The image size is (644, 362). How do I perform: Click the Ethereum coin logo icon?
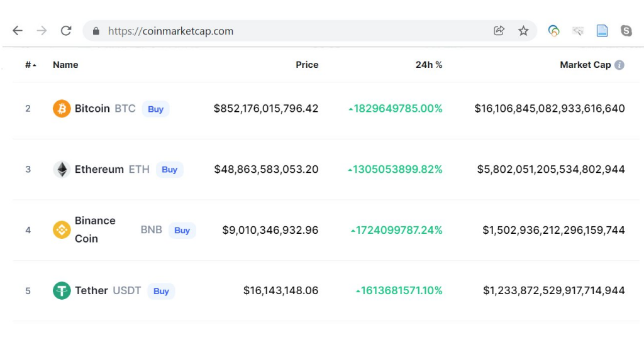pyautogui.click(x=62, y=170)
